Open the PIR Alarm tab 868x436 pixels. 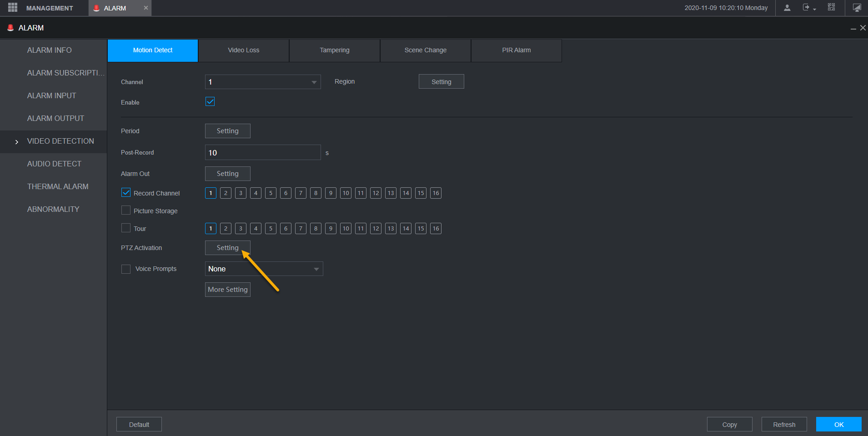[517, 50]
